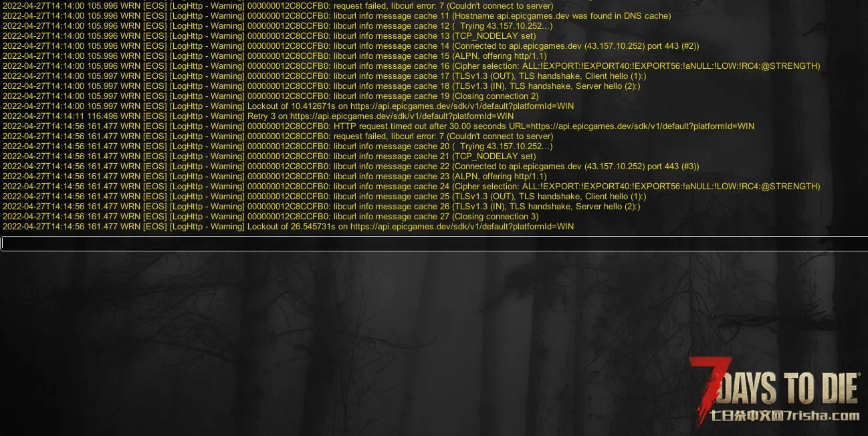Screen dimensions: 868x436
Task: Select log line 'message cache 19' Closing connection 2
Action: [270, 96]
